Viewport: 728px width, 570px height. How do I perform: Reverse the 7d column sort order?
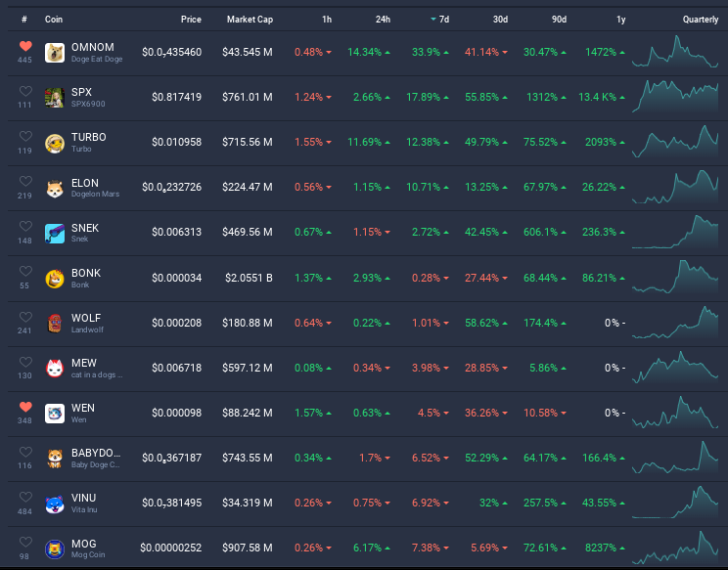tap(440, 19)
